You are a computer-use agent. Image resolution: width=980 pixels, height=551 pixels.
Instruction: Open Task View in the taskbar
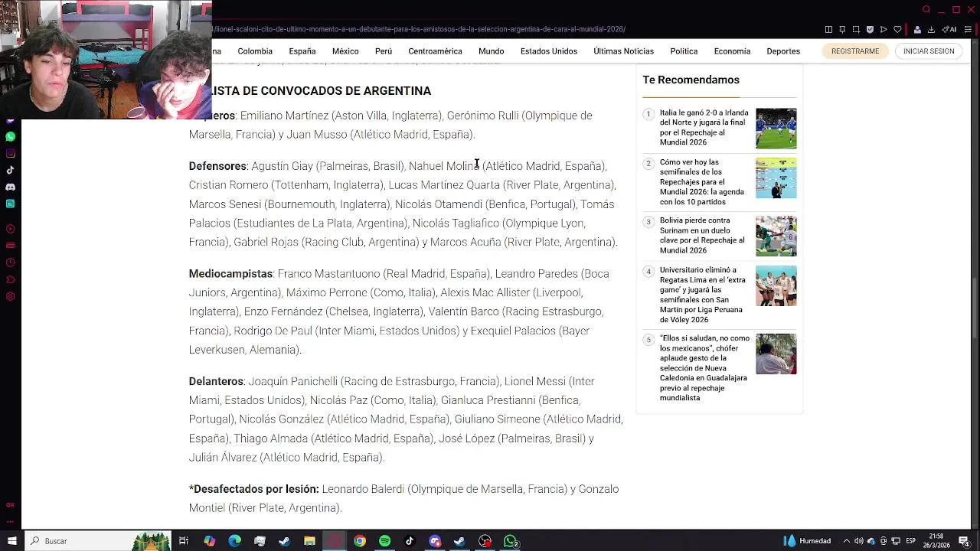click(184, 541)
